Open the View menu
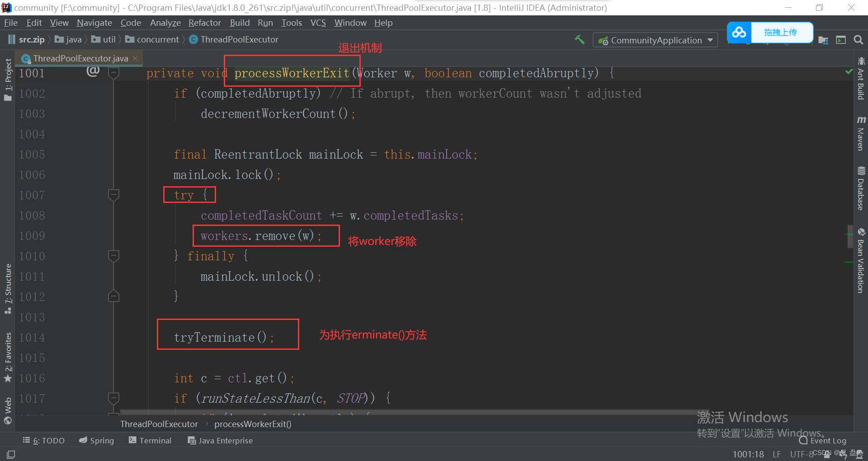The image size is (868, 461). pyautogui.click(x=59, y=23)
